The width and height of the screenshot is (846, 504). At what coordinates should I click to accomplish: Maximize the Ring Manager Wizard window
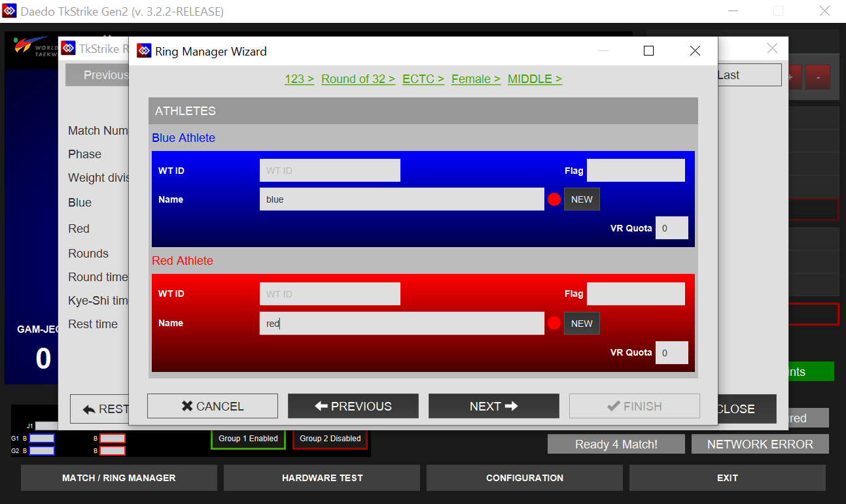click(648, 51)
